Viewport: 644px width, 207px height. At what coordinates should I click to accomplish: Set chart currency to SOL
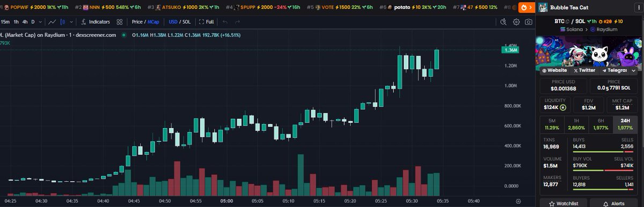pyautogui.click(x=186, y=22)
